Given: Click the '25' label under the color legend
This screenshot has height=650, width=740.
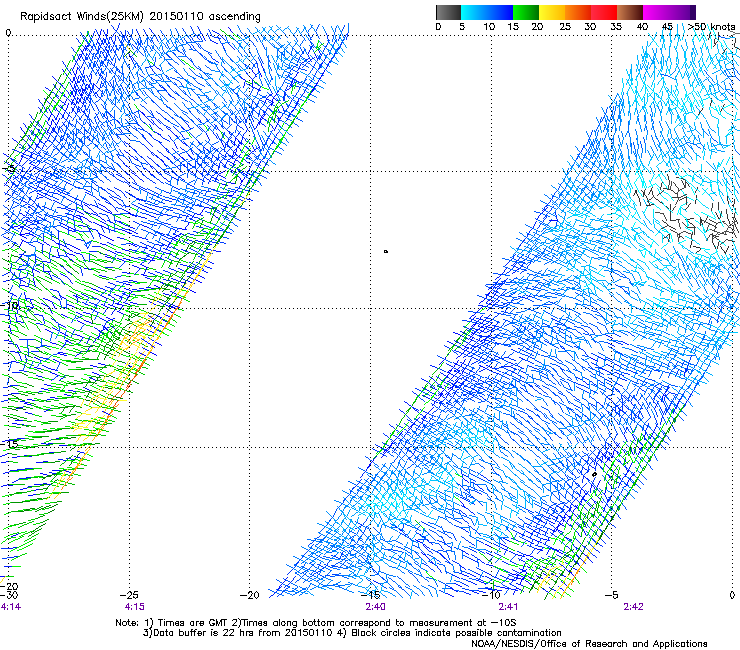Looking at the screenshot, I should tap(565, 26).
